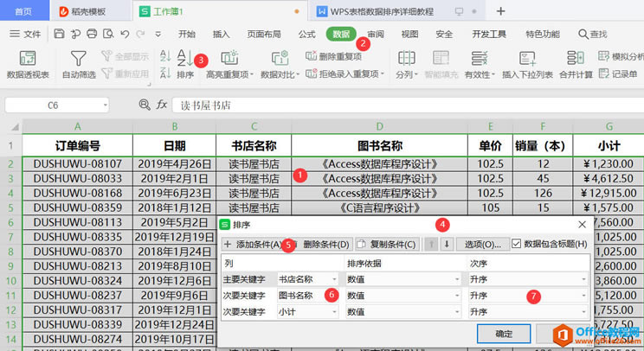This screenshot has width=644, height=351.
Task: Open the order dropdown in 主要关键字 row
Action: point(583,279)
